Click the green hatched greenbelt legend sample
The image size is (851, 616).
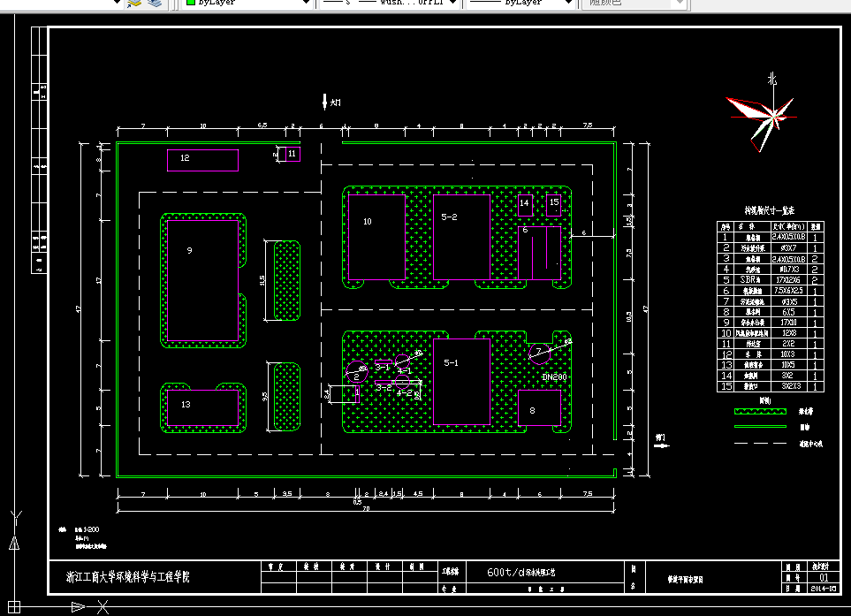click(760, 411)
